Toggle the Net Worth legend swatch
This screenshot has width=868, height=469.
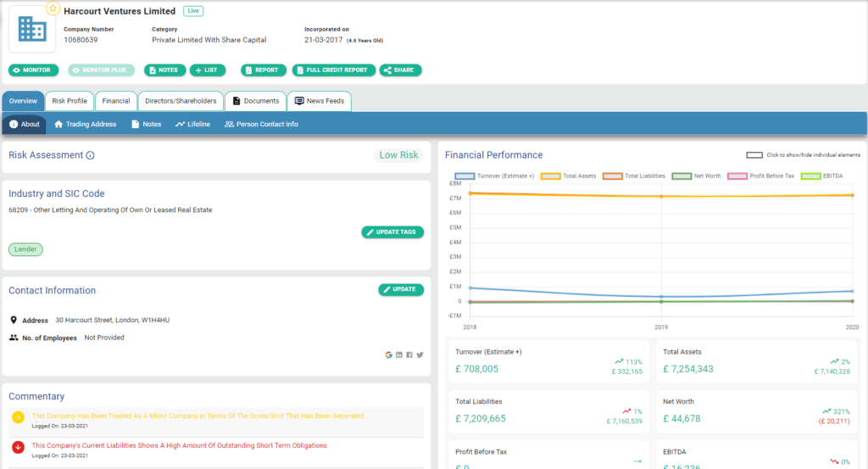pyautogui.click(x=682, y=176)
